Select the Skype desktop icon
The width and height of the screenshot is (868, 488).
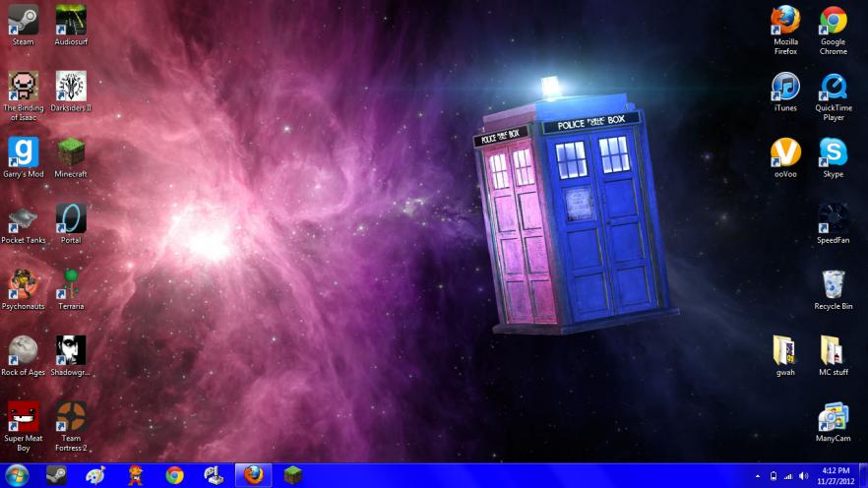coord(833,152)
